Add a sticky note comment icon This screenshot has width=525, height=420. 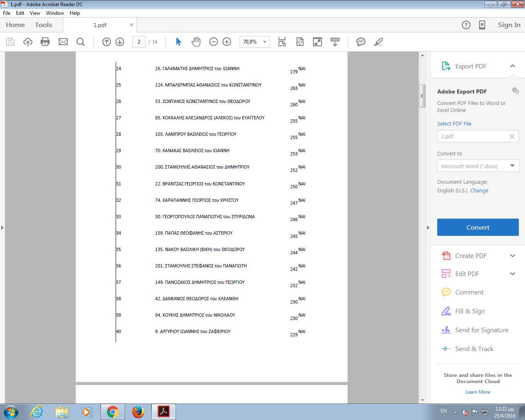click(x=361, y=42)
